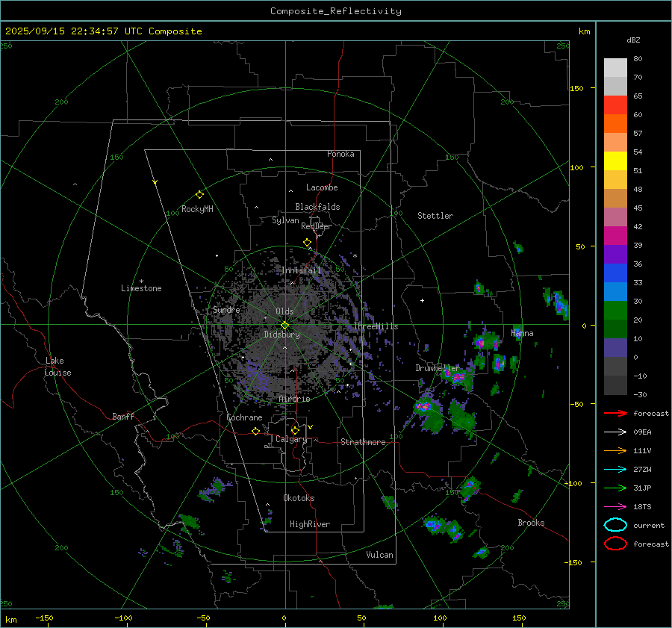The width and height of the screenshot is (672, 628).
Task: Click the 80 dBZ light gray swatch
Action: point(615,67)
